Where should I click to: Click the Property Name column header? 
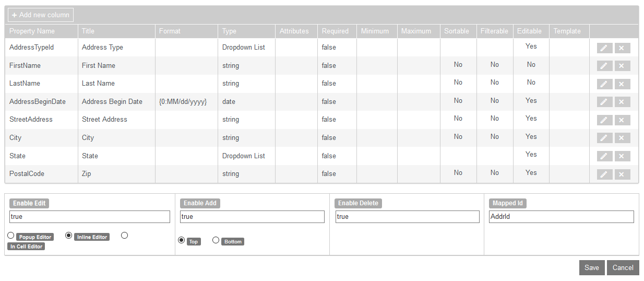(32, 31)
